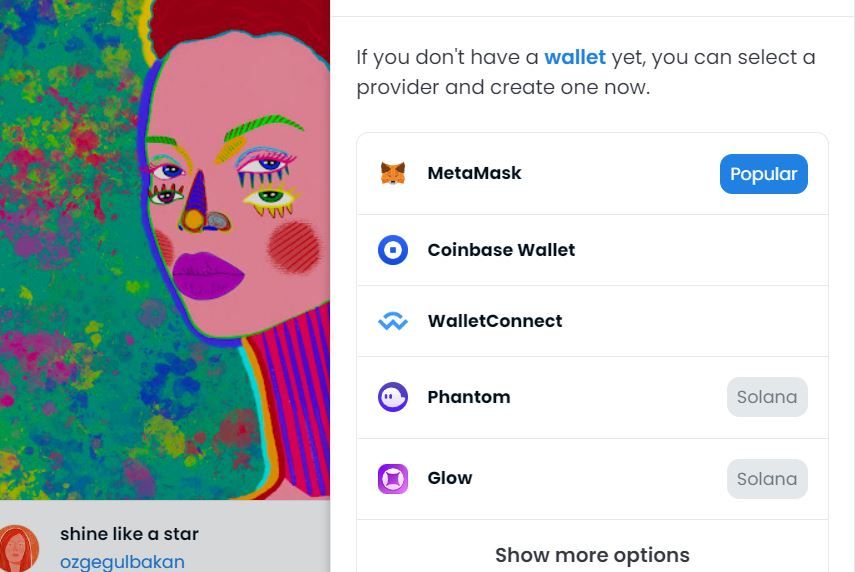
Task: Click the WalletConnect wave icon
Action: [x=393, y=322]
